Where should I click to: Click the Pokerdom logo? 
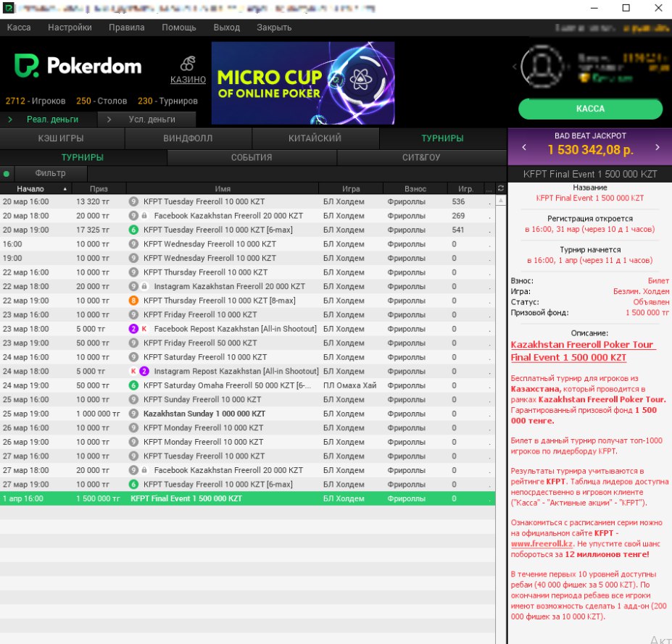(x=78, y=65)
